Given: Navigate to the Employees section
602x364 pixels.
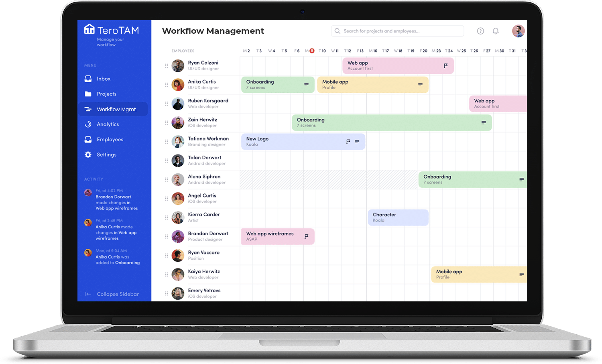Looking at the screenshot, I should [110, 139].
